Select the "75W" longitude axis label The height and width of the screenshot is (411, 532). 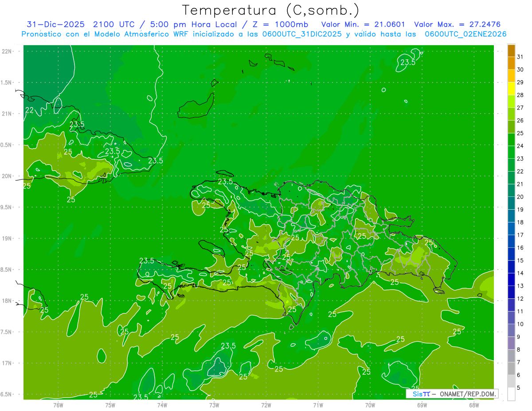click(110, 405)
